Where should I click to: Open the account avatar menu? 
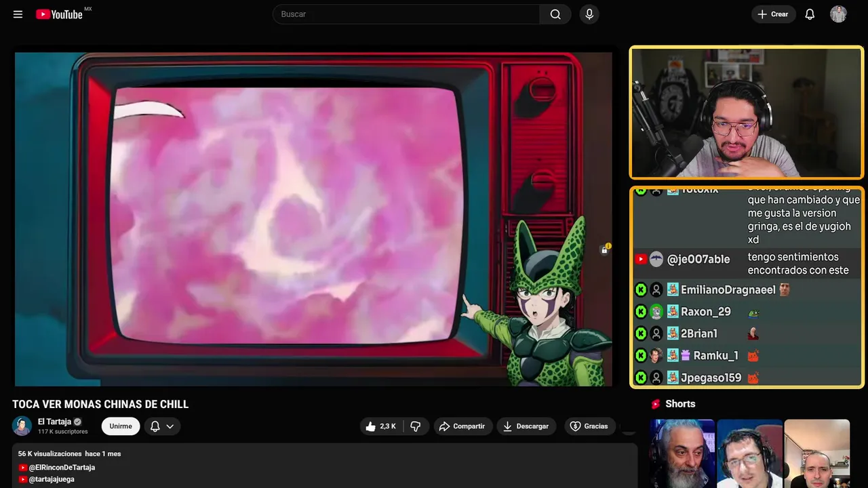pyautogui.click(x=838, y=14)
